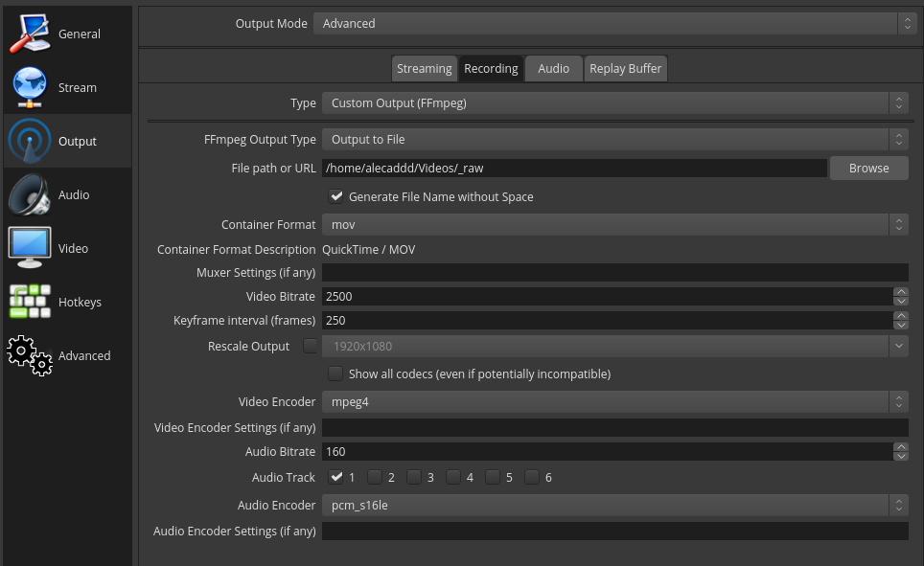Enable audio track 2 checkbox
The width and height of the screenshot is (924, 566).
click(375, 477)
